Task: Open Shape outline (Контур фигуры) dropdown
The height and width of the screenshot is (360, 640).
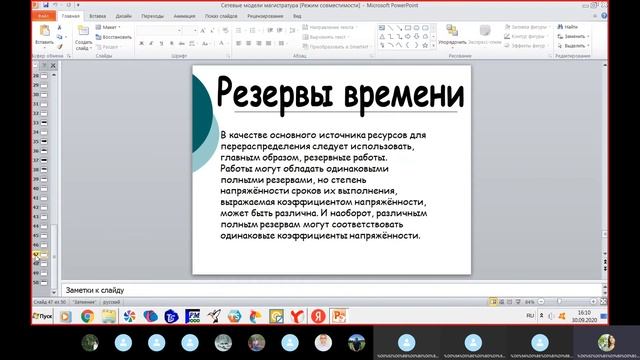Action: [x=527, y=36]
